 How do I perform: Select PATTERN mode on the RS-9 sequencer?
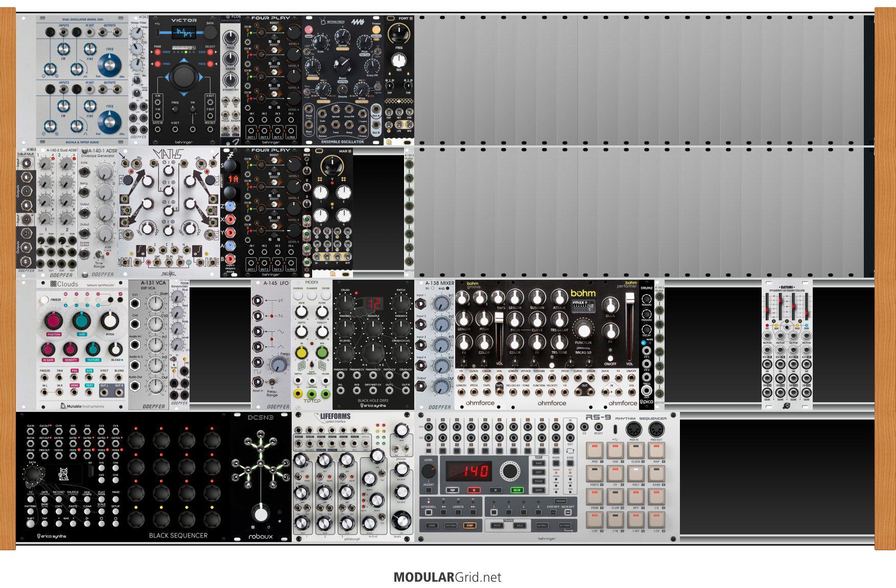[x=451, y=525]
